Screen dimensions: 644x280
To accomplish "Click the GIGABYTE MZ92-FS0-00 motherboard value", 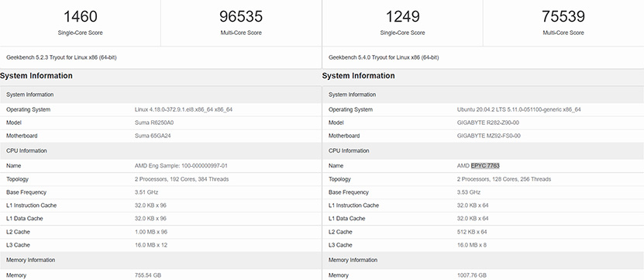I will point(489,136).
